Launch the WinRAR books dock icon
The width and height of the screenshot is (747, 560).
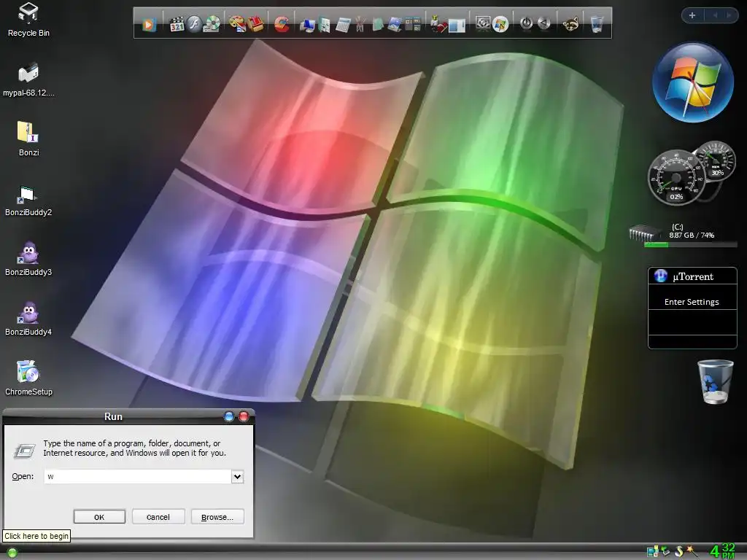pyautogui.click(x=256, y=24)
